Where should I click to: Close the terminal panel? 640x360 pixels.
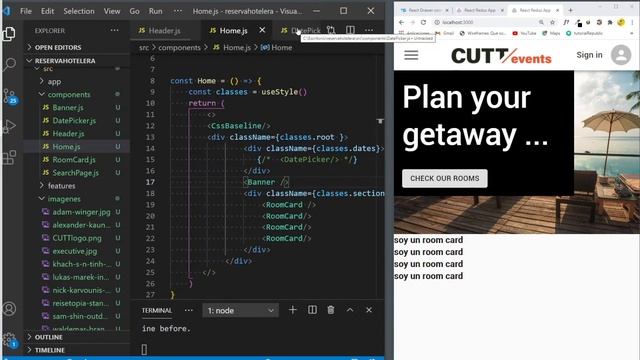click(369, 310)
